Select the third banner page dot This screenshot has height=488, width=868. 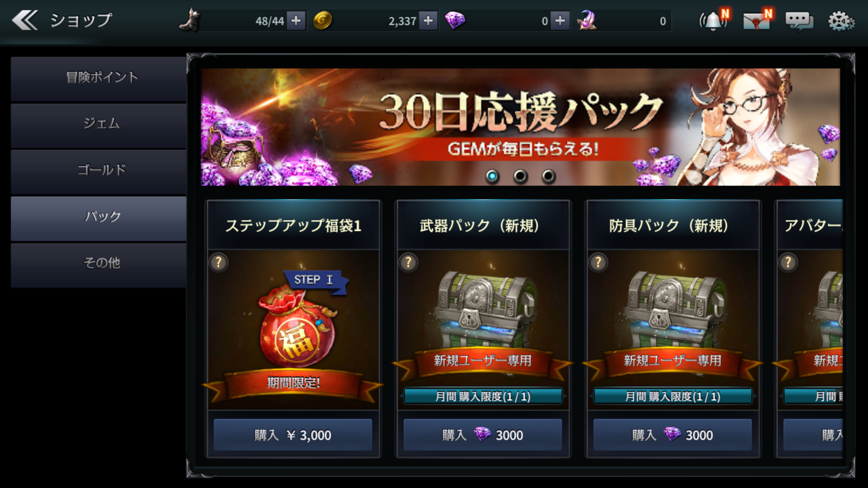click(548, 176)
